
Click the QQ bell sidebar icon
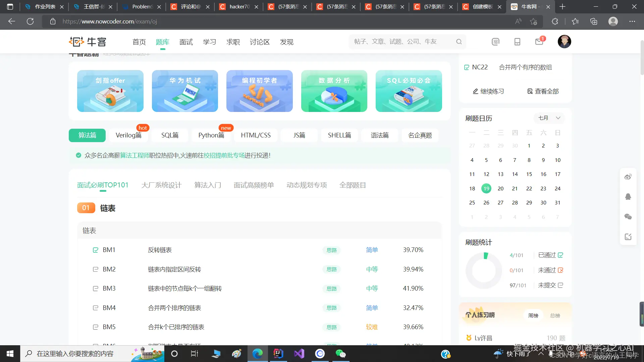(x=628, y=197)
